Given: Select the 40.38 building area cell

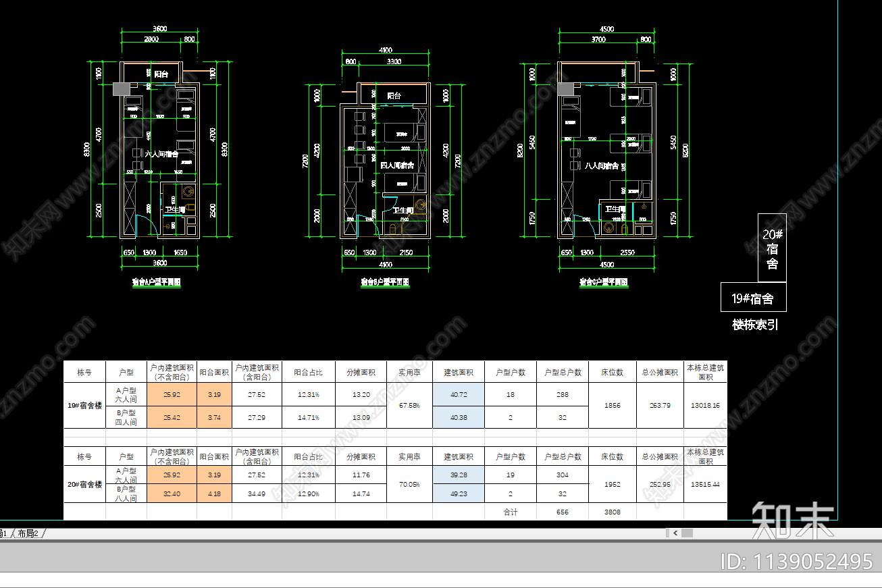Looking at the screenshot, I should pyautogui.click(x=459, y=418).
